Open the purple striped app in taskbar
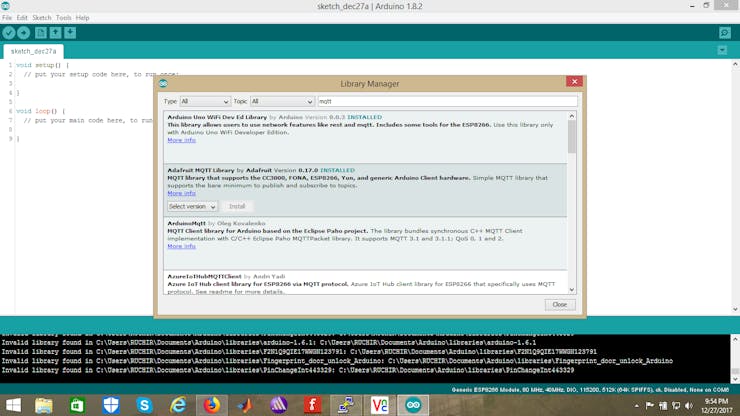This screenshot has height=416, width=740. [278, 405]
